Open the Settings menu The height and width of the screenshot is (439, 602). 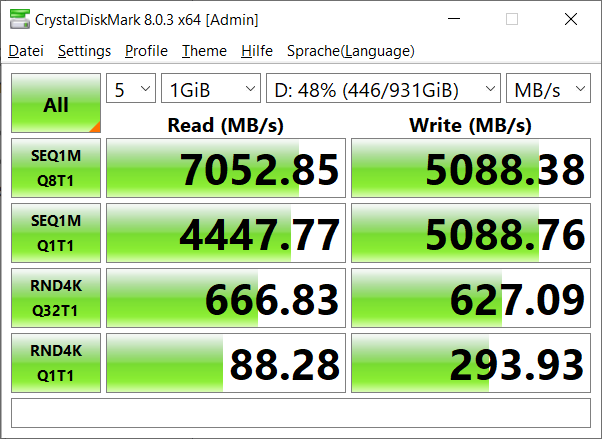click(84, 51)
